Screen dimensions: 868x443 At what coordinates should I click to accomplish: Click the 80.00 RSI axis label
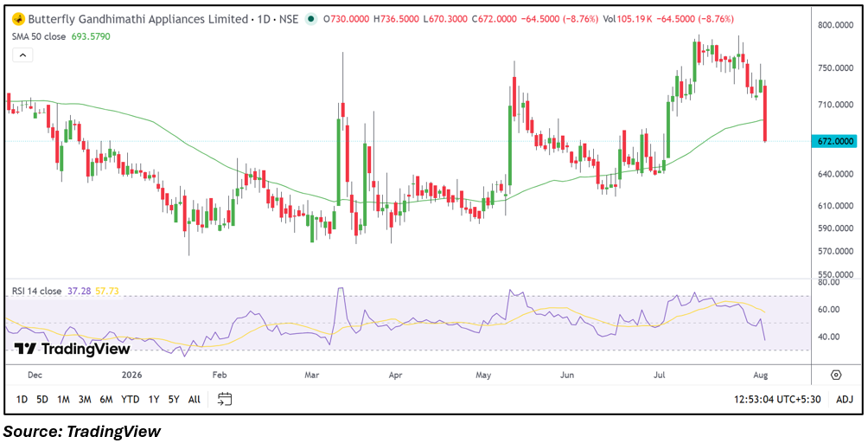coord(829,282)
